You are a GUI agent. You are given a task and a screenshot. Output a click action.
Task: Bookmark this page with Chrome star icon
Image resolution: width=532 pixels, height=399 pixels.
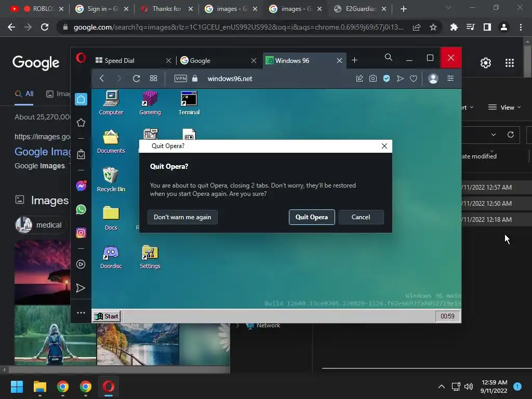point(433,27)
